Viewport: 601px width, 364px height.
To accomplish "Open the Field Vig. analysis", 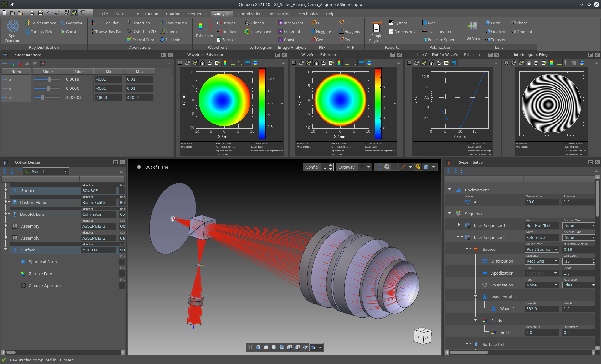I will point(171,40).
